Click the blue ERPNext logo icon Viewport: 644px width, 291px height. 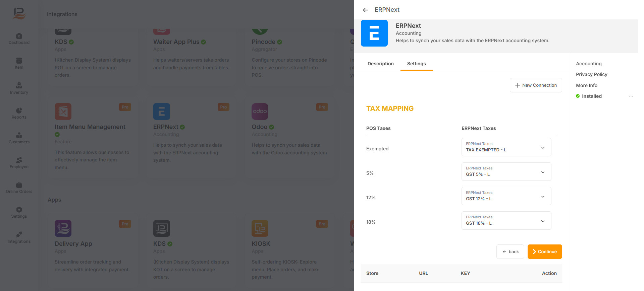click(x=374, y=33)
